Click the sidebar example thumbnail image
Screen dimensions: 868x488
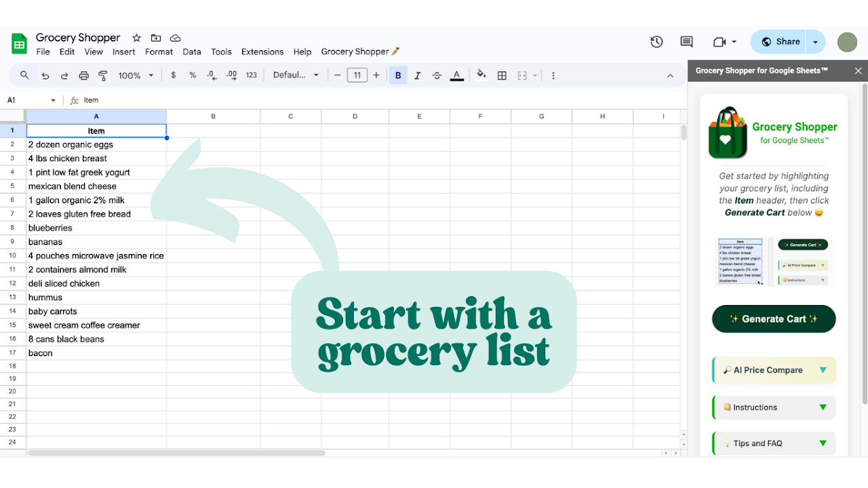[774, 261]
